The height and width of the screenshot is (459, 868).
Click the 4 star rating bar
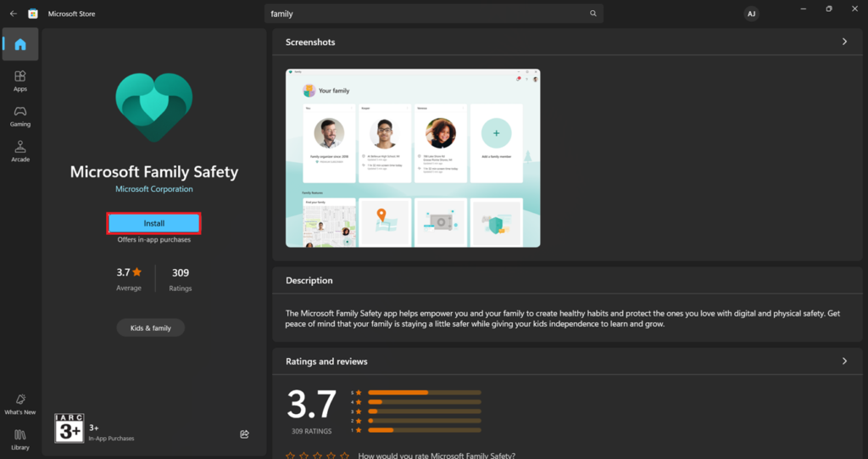pos(425,402)
